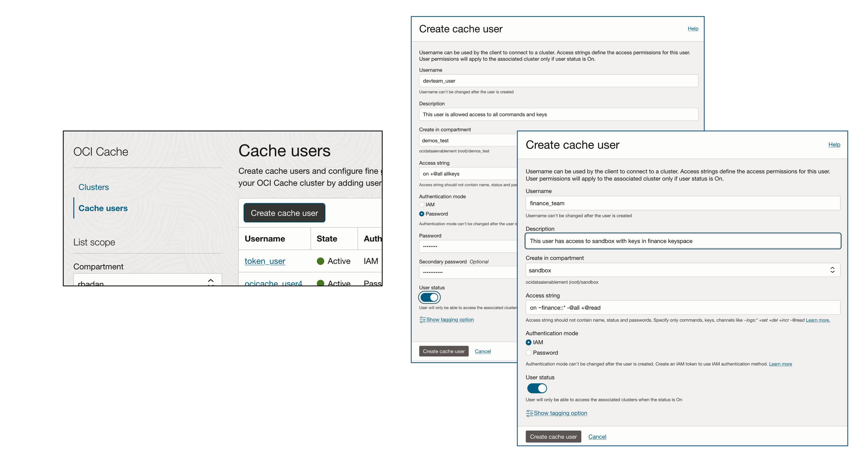Edit the access string field for finance_team

pos(682,307)
